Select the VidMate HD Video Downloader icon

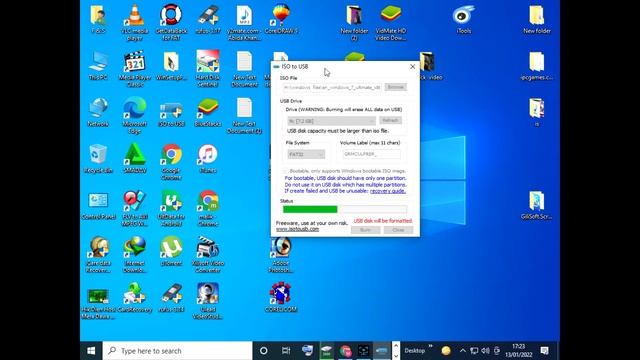pyautogui.click(x=391, y=22)
